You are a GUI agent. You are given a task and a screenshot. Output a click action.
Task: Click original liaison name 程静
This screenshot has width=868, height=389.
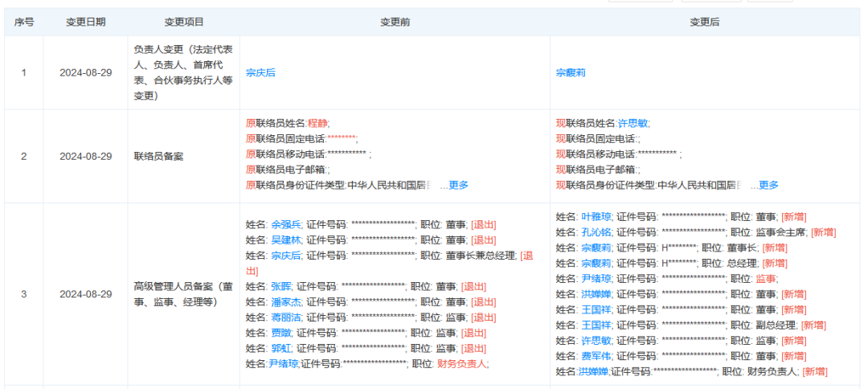[x=318, y=123]
